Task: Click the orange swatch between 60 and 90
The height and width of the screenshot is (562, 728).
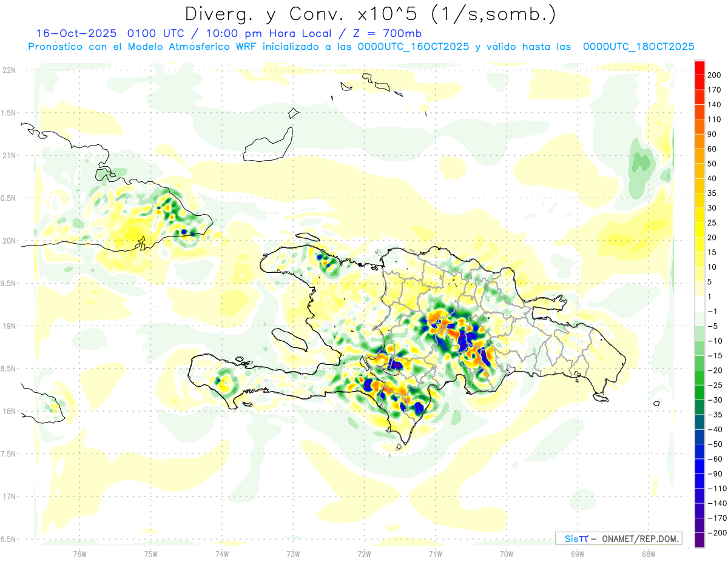Action: click(699, 141)
